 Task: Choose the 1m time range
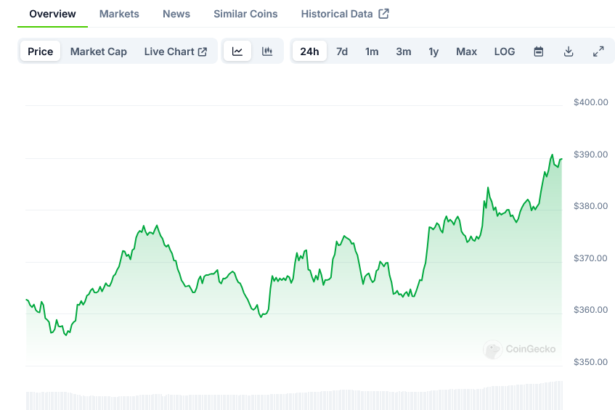372,51
